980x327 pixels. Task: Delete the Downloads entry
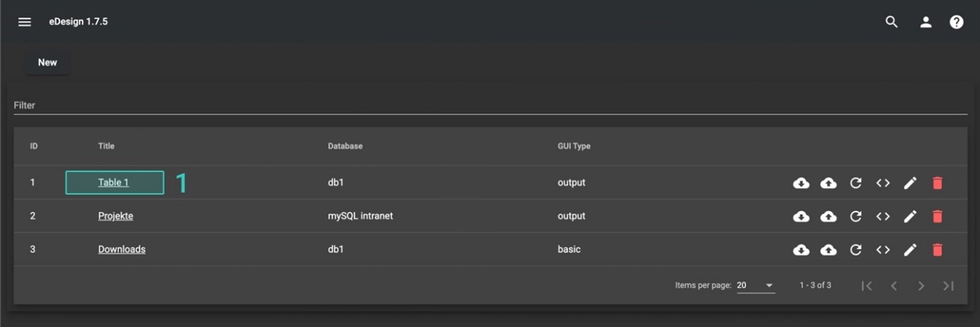pyautogui.click(x=938, y=250)
